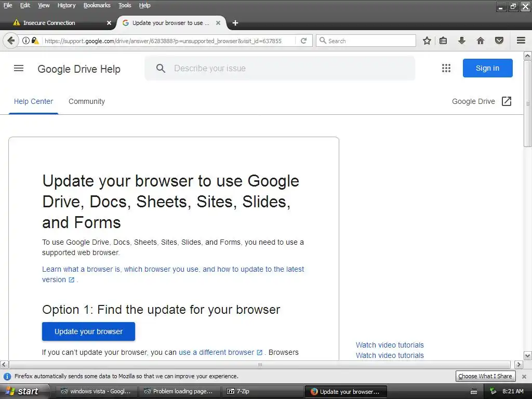The width and height of the screenshot is (532, 399).
Task: Open the File menu
Action: pyautogui.click(x=8, y=5)
